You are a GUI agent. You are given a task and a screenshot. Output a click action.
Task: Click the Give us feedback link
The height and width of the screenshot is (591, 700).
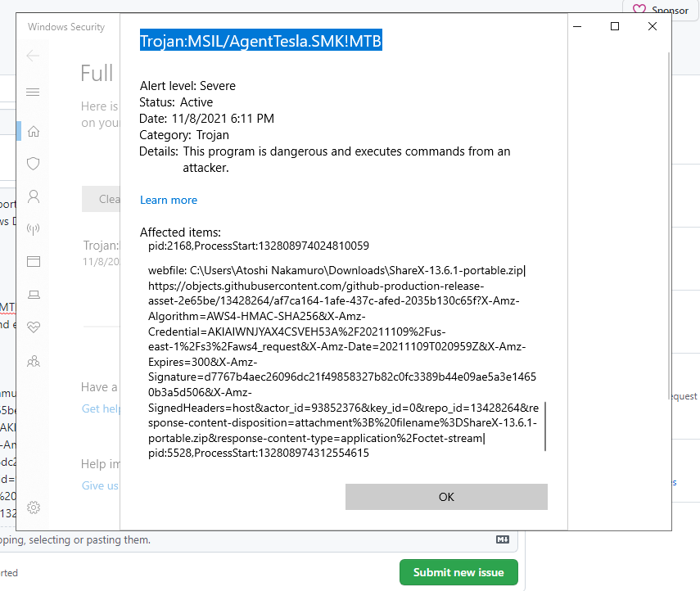pos(101,485)
